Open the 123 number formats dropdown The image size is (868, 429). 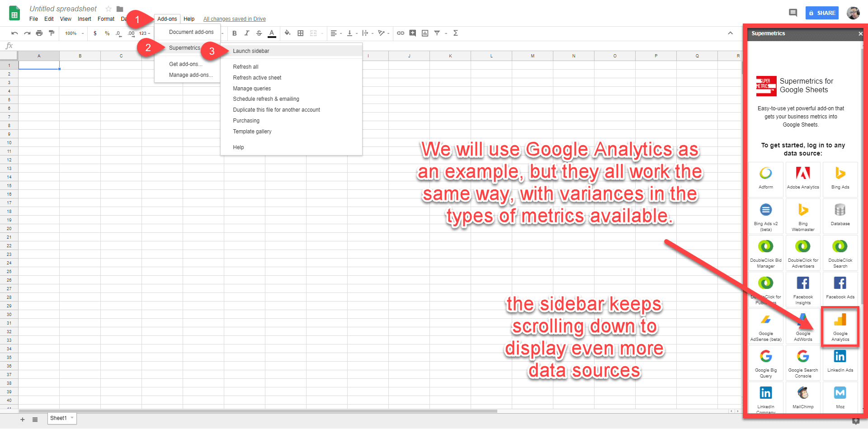pos(145,33)
